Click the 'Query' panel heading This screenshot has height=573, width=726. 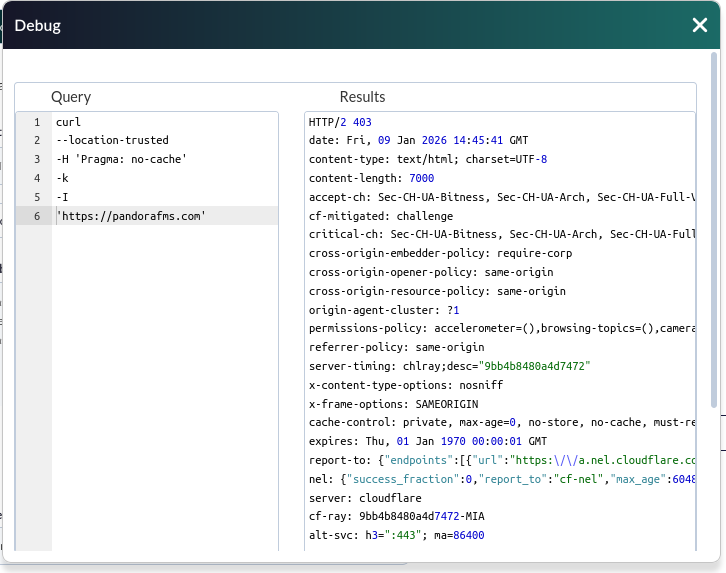[x=71, y=97]
